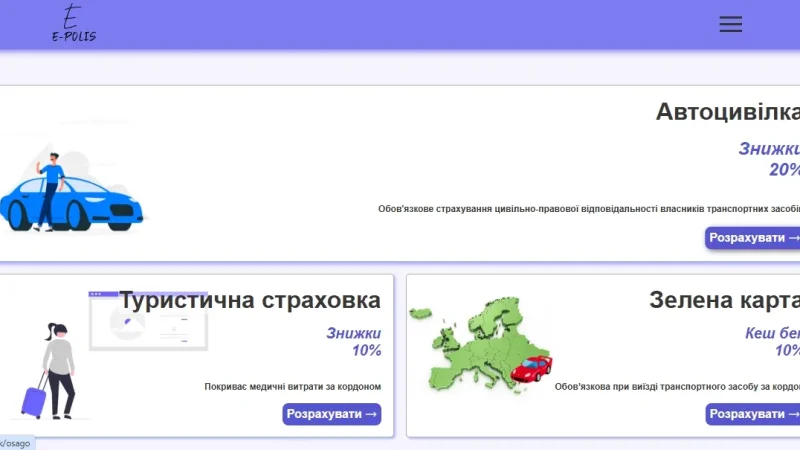Click the Автоцивілка heading

[728, 112]
